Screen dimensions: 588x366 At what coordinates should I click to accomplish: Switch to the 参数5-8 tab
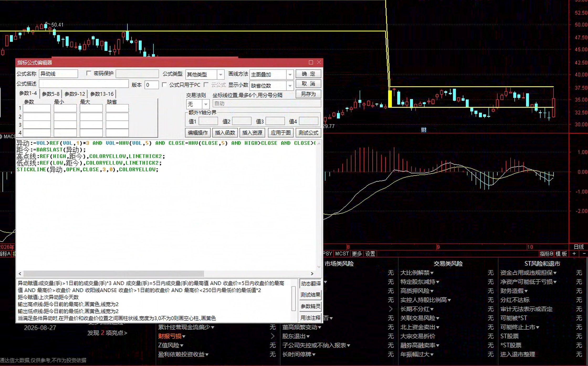click(51, 94)
